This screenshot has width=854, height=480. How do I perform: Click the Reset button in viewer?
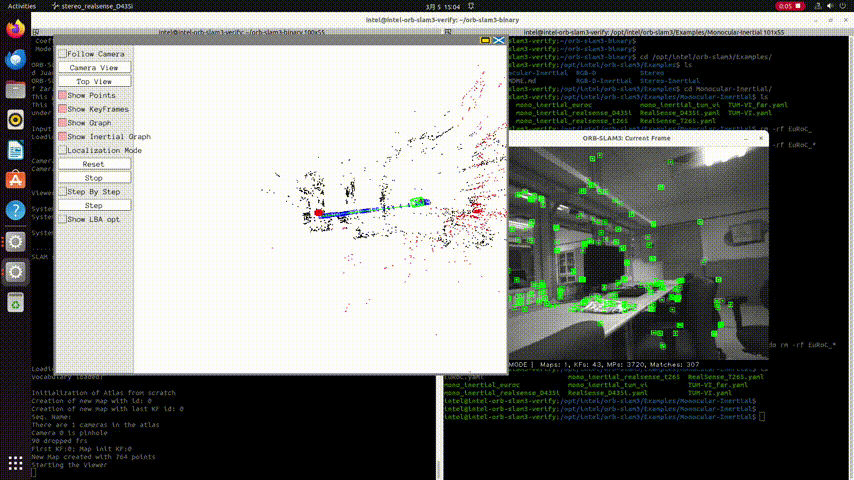pos(94,164)
